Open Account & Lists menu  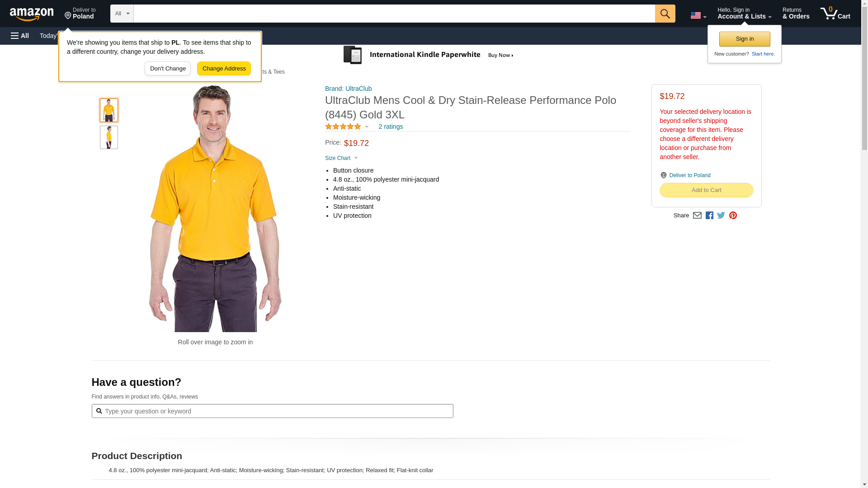744,14
